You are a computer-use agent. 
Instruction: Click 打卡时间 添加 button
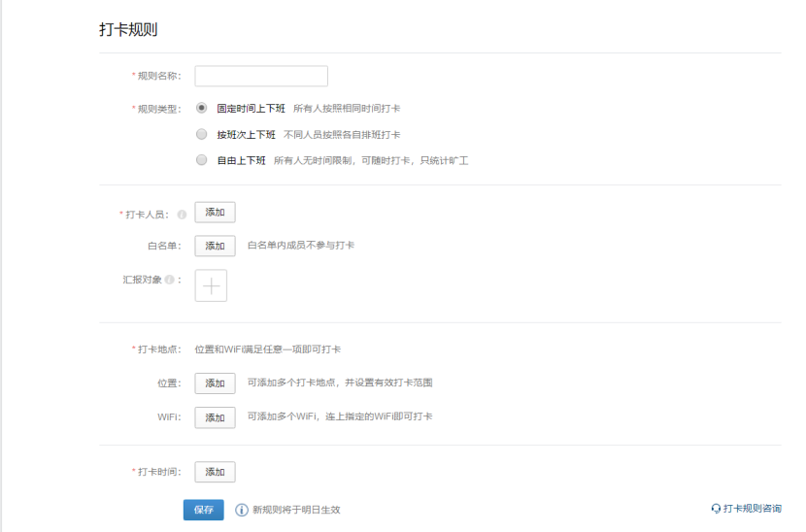pos(215,472)
